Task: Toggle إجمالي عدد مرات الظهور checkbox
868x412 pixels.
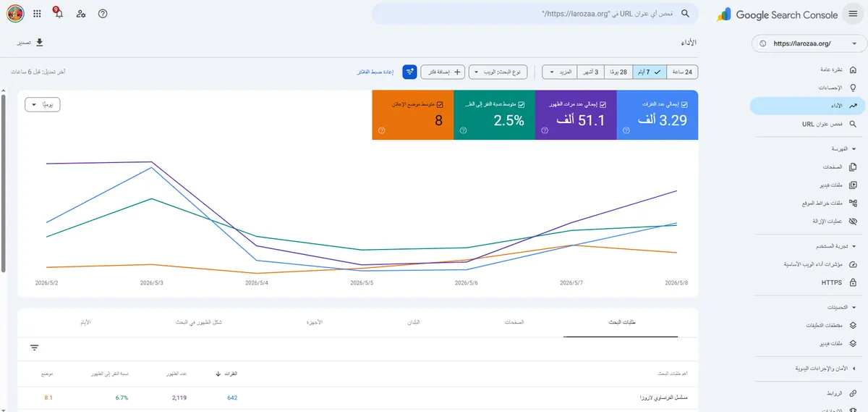Action: click(x=603, y=104)
